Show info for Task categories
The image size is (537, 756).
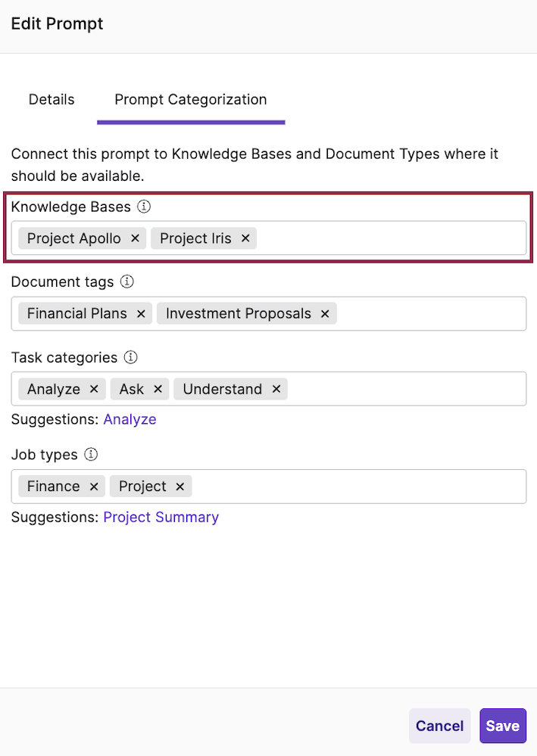[131, 357]
